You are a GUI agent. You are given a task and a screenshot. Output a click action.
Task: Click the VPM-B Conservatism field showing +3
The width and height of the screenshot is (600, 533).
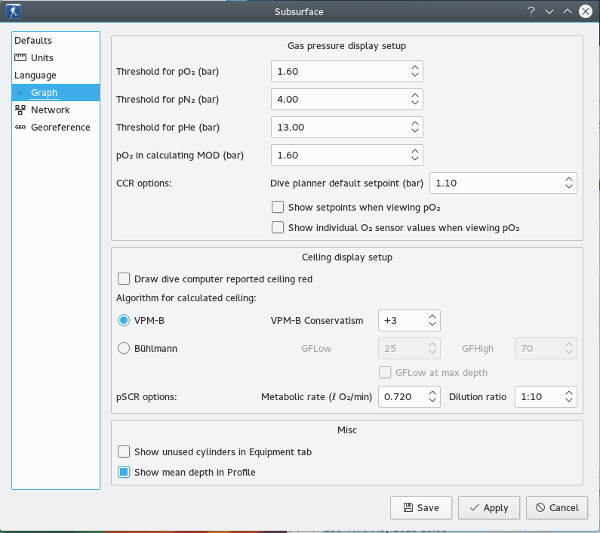(x=409, y=320)
